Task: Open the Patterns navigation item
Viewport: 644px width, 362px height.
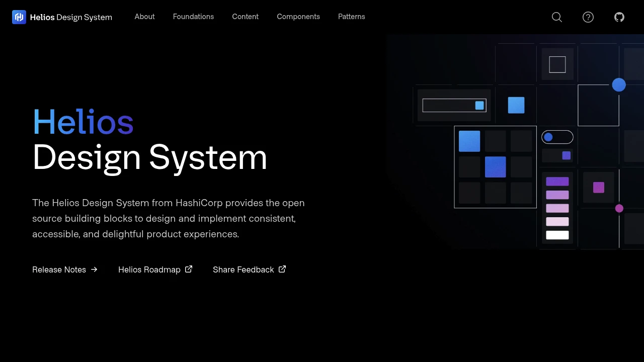Action: (x=351, y=17)
